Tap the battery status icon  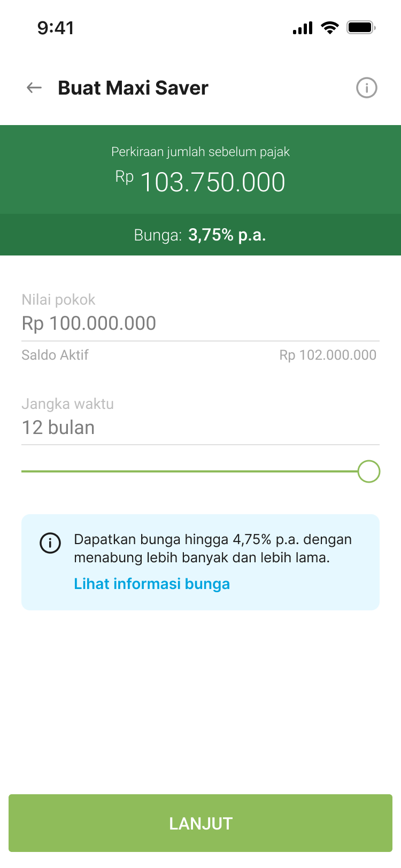tap(361, 27)
